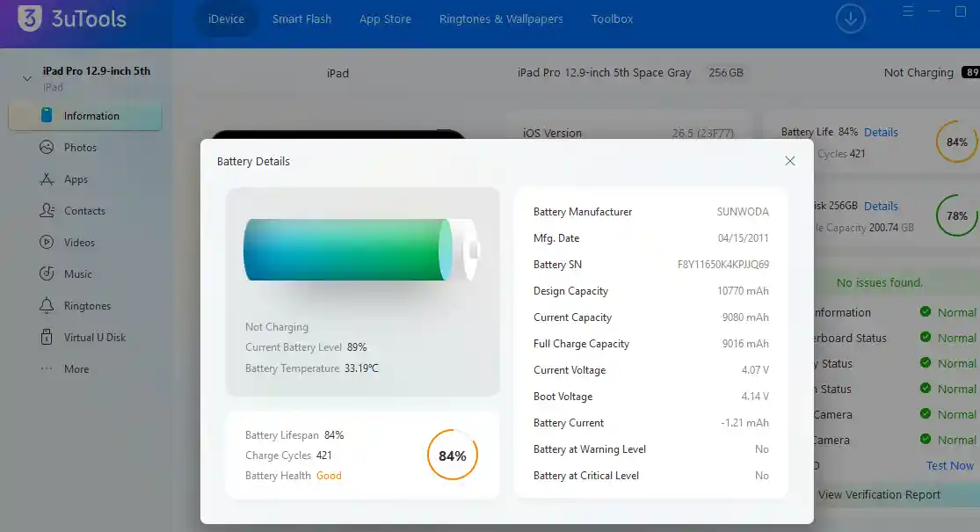Open View Verification Report
This screenshot has width=980, height=532.
(879, 494)
